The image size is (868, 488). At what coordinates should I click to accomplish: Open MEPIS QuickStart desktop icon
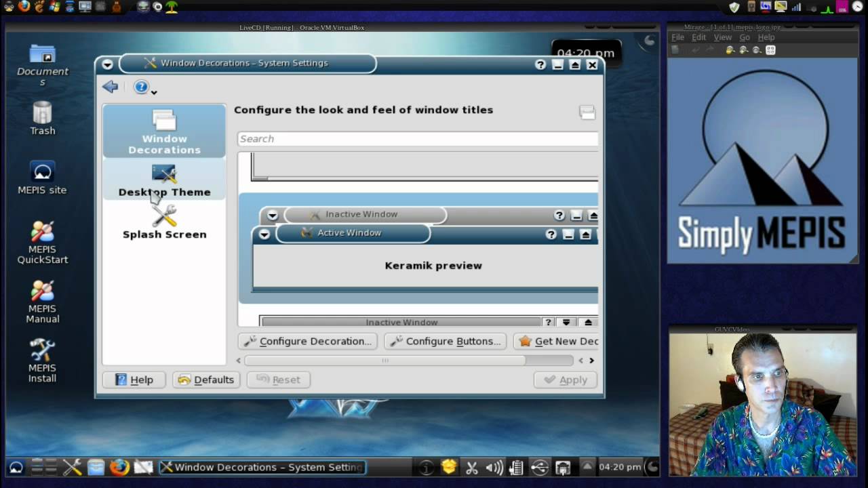point(42,242)
